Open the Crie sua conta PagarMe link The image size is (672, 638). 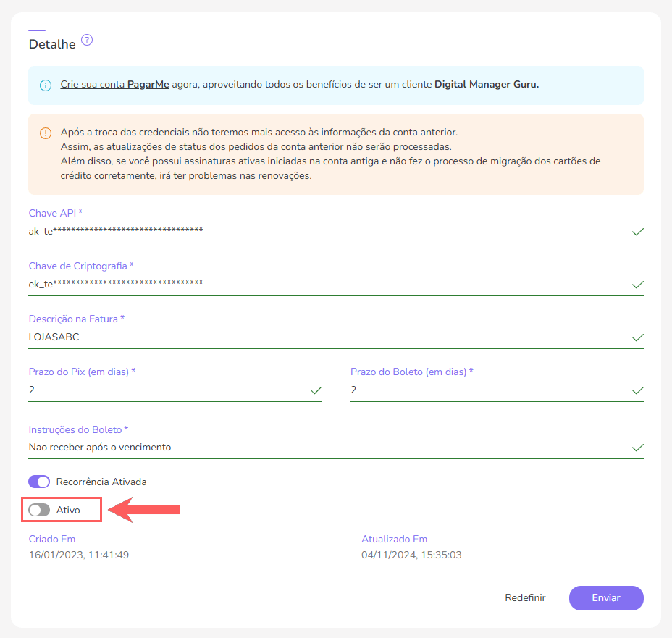point(115,85)
